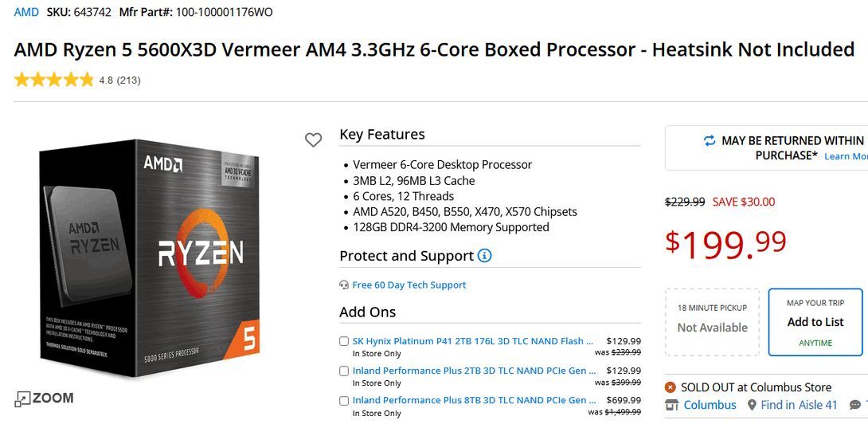Image resolution: width=868 pixels, height=428 pixels.
Task: Click the Protect and Support info icon
Action: point(484,256)
